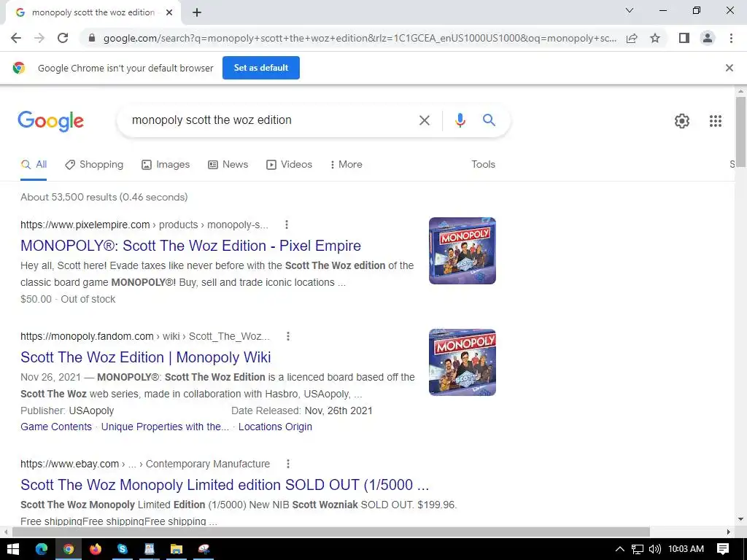Switch to the Shopping tab

pyautogui.click(x=94, y=164)
